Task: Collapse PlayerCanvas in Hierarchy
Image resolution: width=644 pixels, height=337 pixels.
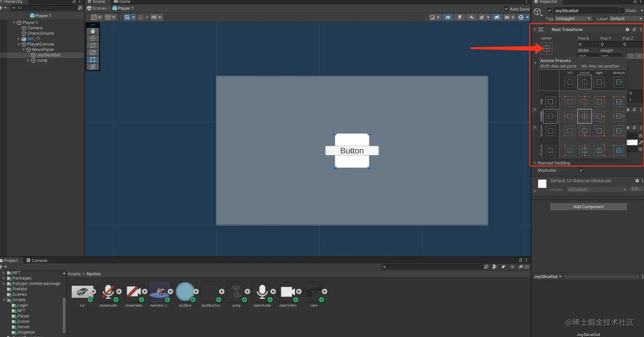Action: [19, 44]
